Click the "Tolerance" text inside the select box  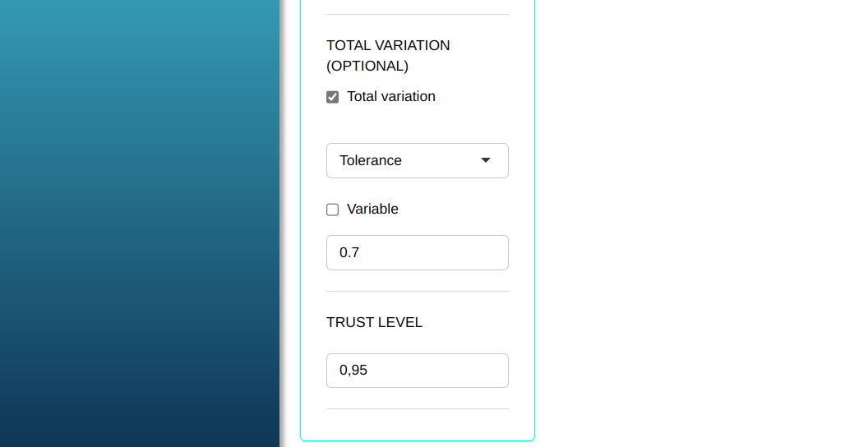pos(371,160)
